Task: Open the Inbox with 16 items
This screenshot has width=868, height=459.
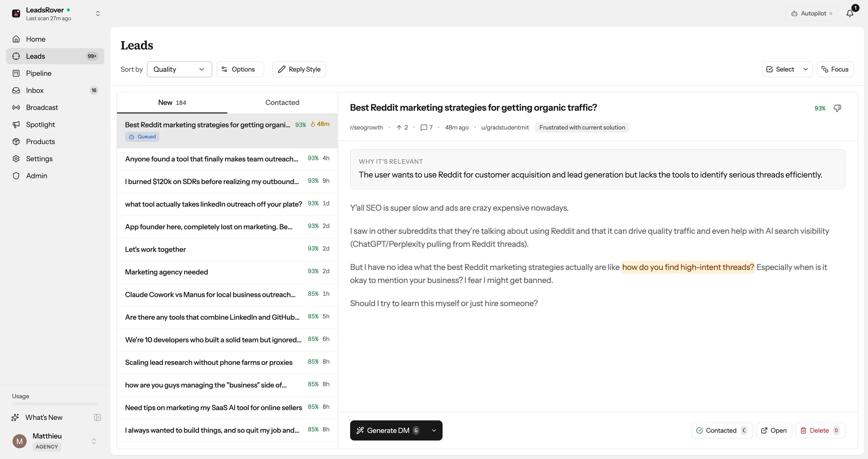Action: pos(35,90)
